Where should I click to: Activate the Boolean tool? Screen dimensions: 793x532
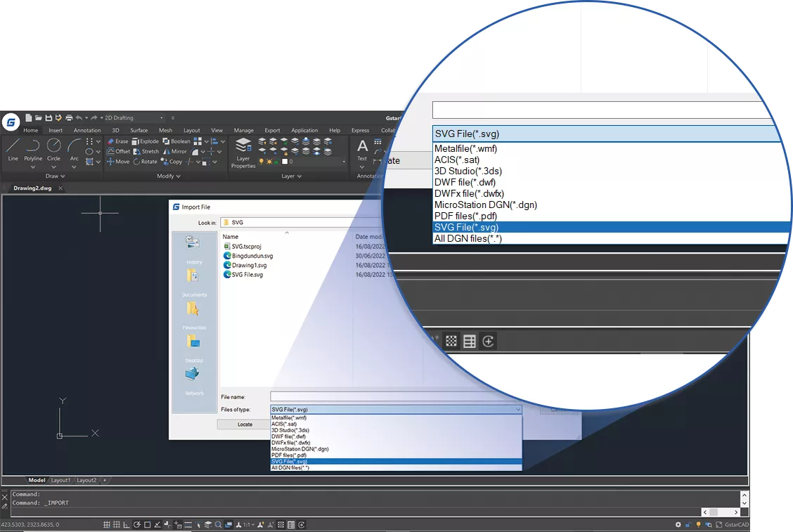(176, 141)
